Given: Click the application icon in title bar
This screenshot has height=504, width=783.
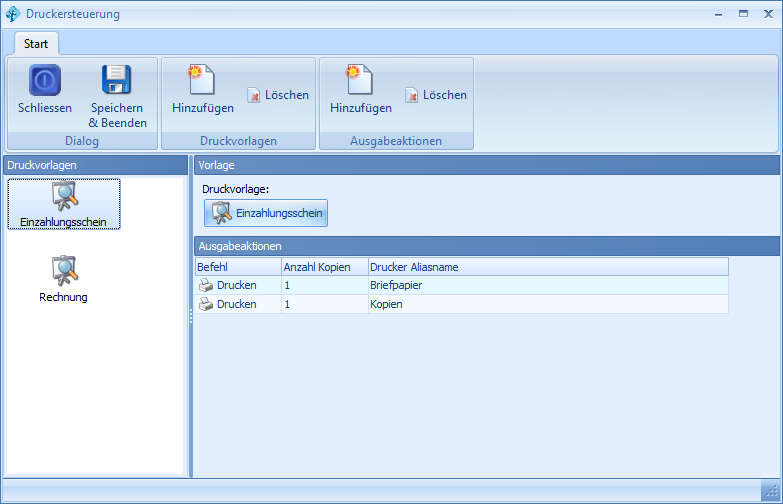Looking at the screenshot, I should (x=12, y=14).
